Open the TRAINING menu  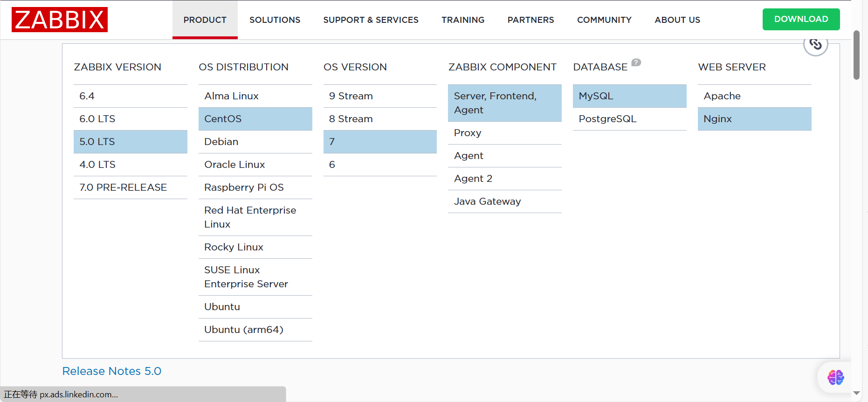click(463, 20)
